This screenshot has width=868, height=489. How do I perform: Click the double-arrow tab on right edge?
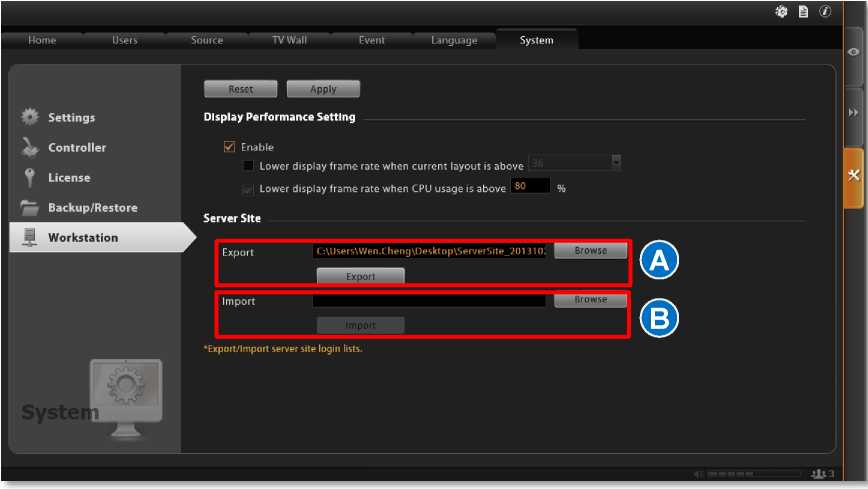click(853, 113)
